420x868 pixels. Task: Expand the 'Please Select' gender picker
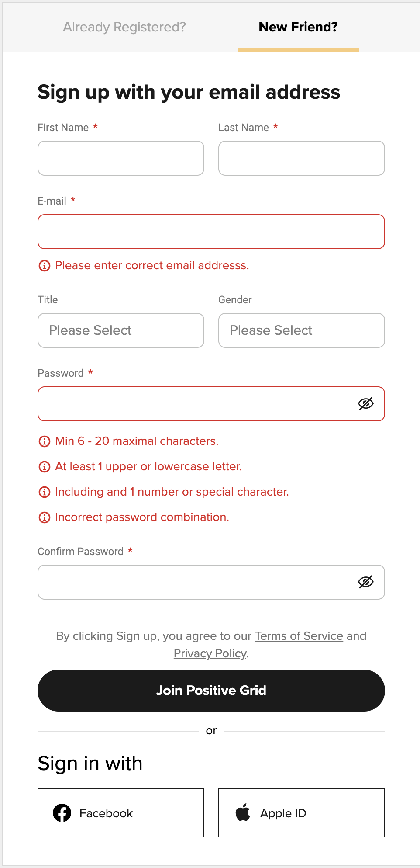click(301, 330)
